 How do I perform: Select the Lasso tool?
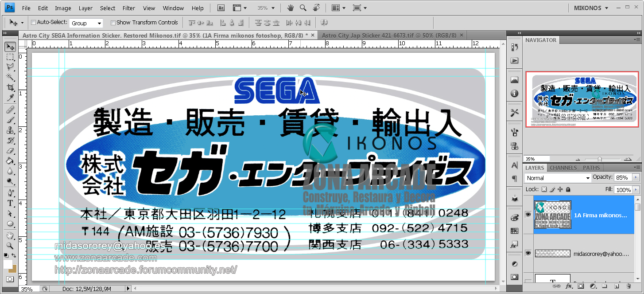click(x=10, y=67)
